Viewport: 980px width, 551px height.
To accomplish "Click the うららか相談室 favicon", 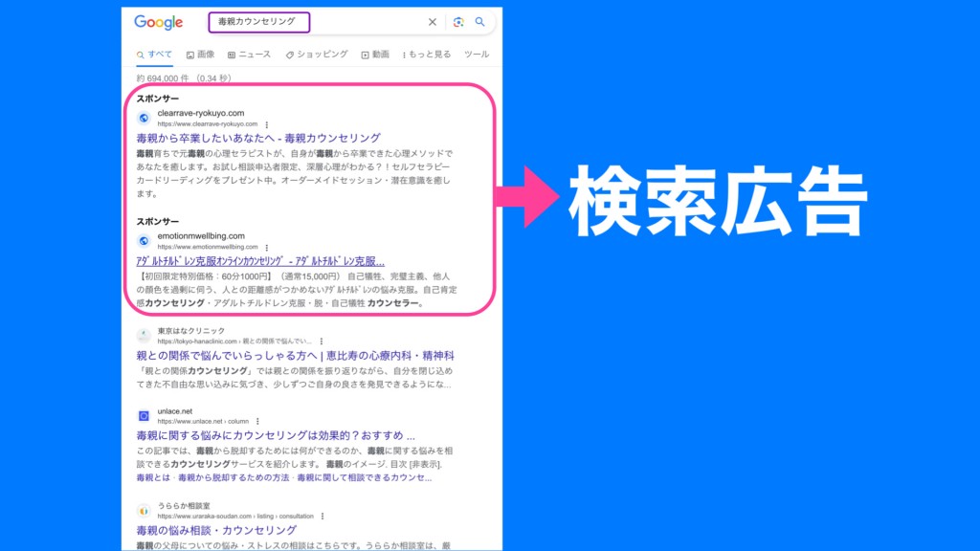I will [144, 511].
